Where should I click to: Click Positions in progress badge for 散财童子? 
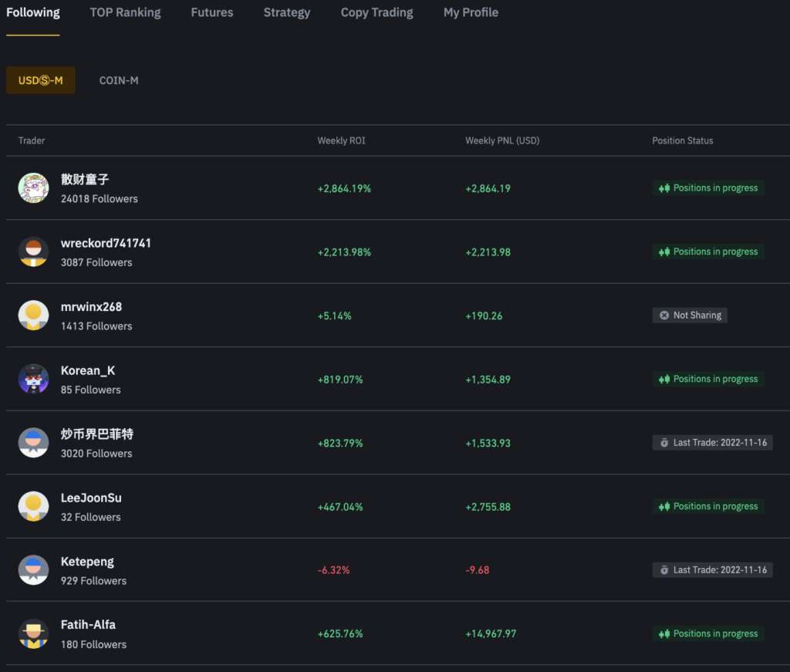(x=707, y=188)
